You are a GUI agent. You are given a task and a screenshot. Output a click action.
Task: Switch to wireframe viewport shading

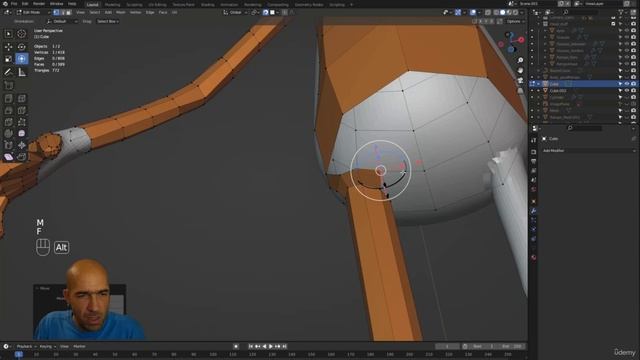pos(497,13)
